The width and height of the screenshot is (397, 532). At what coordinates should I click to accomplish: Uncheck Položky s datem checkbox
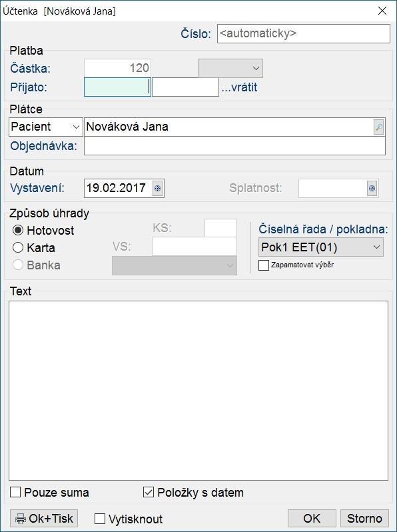click(149, 492)
